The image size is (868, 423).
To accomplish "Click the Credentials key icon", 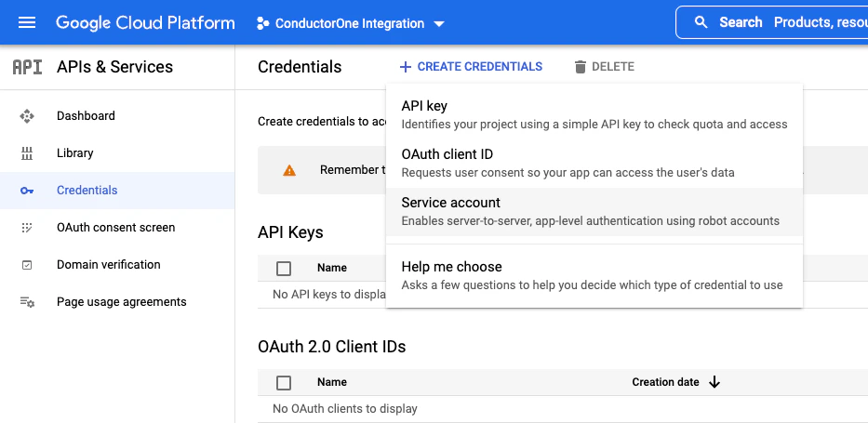I will point(27,191).
